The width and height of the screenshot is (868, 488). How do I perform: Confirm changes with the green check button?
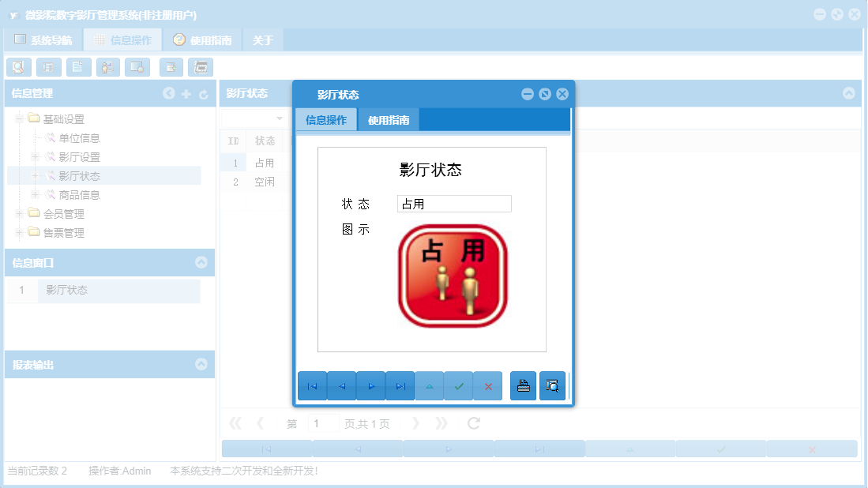[458, 385]
